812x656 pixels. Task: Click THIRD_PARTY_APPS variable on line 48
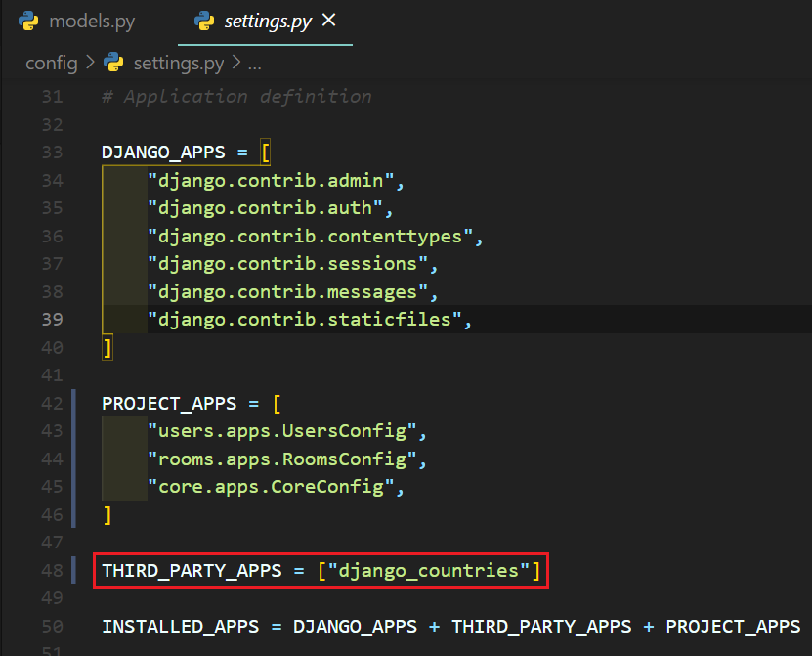click(x=192, y=571)
